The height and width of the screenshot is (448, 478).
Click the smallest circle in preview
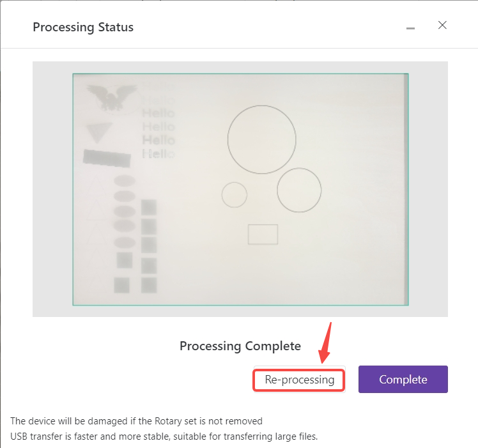(x=234, y=195)
